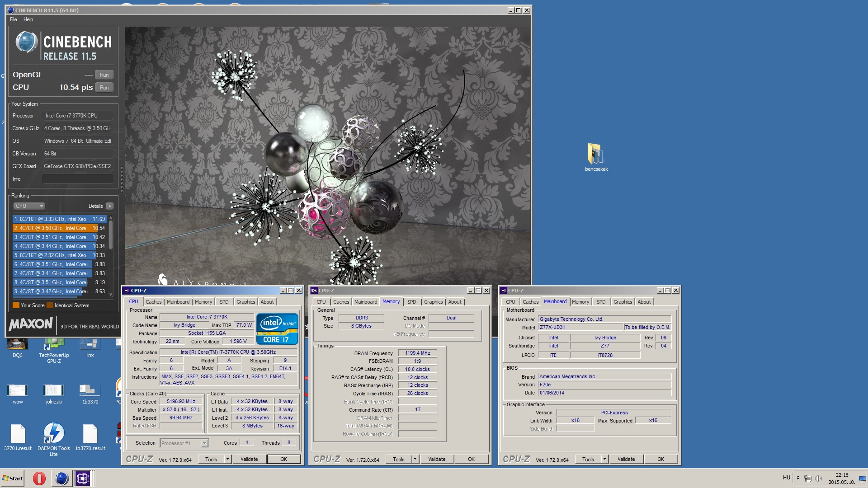
Task: Open the Tools dropdown arrow in the Mainboard tab window
Action: (x=604, y=459)
